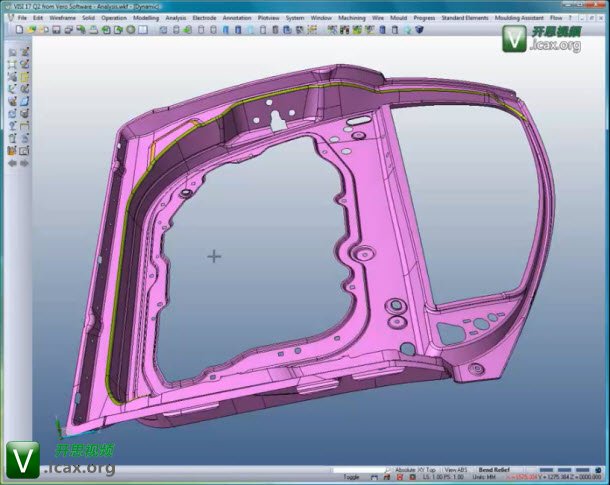Open the Moulding Assistant menu
The width and height of the screenshot is (610, 485).
545,18
